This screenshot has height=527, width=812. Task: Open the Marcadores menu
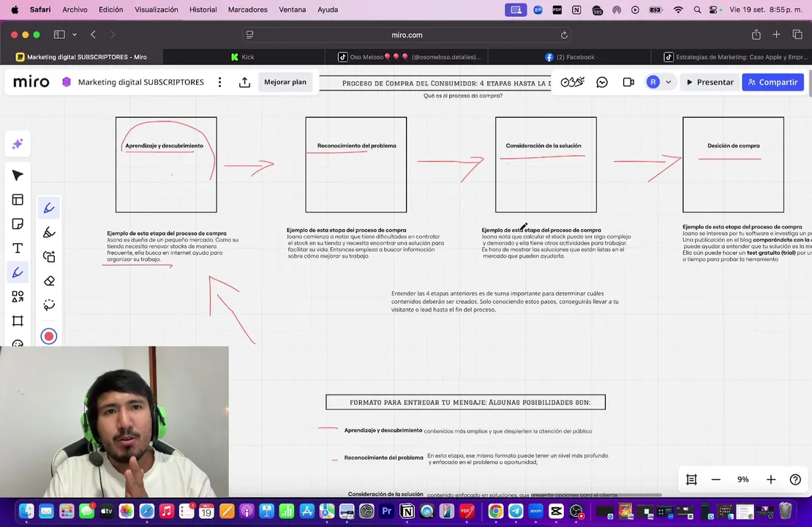247,10
